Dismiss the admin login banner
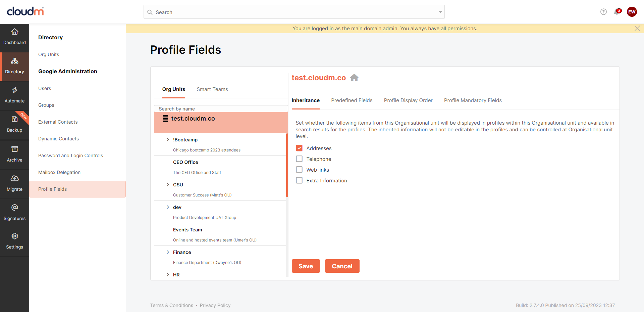644x312 pixels. click(637, 28)
